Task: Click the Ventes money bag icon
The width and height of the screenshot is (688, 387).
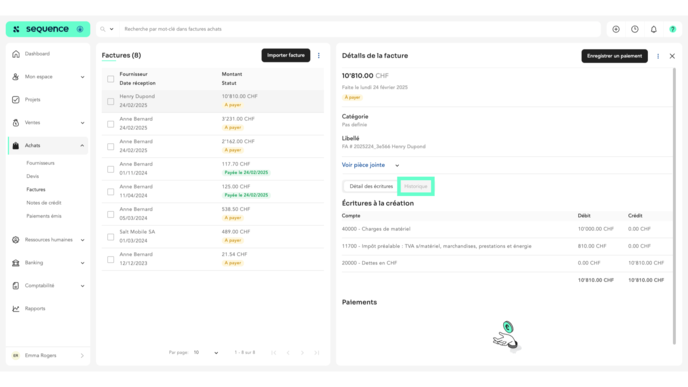Action: tap(16, 123)
